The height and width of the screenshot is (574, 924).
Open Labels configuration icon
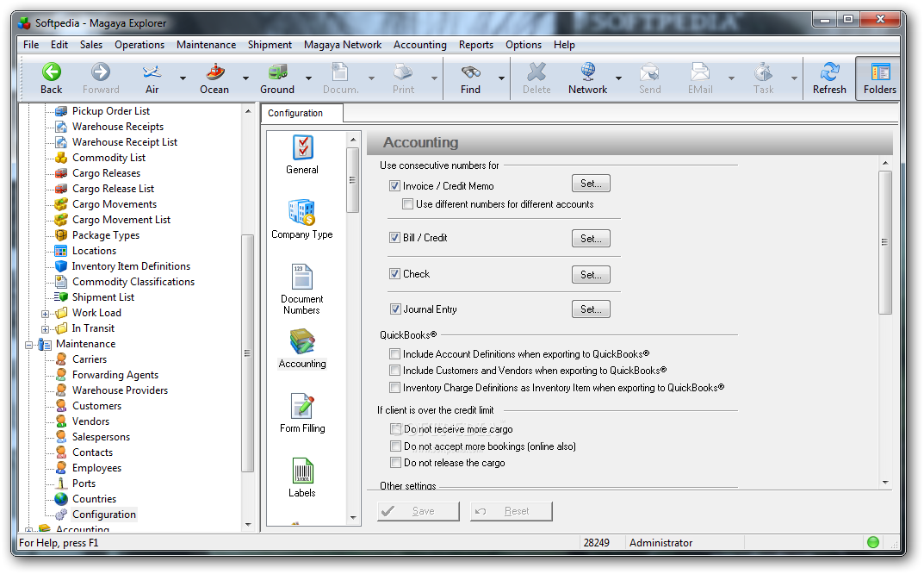[x=302, y=471]
